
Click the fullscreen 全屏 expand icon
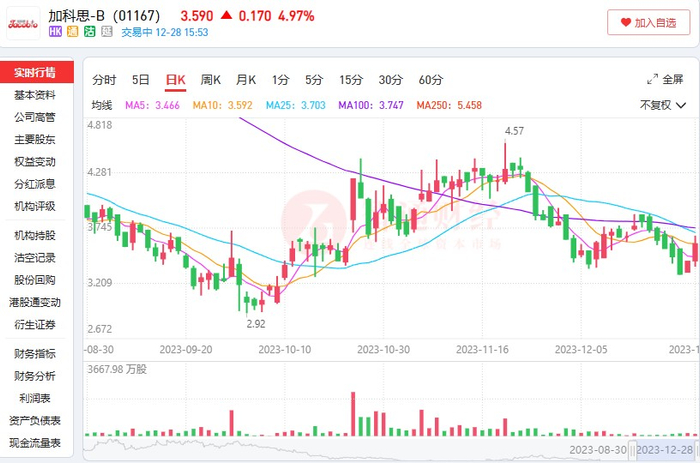tap(652, 79)
